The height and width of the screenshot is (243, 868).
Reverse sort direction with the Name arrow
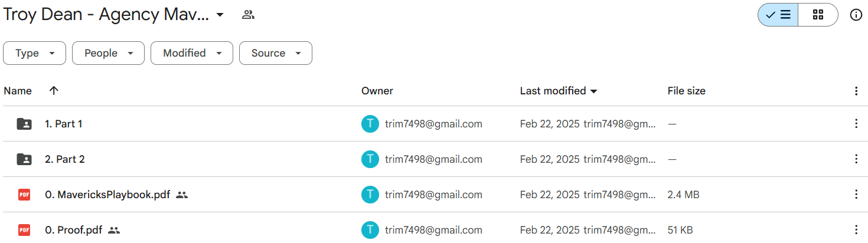click(x=54, y=91)
